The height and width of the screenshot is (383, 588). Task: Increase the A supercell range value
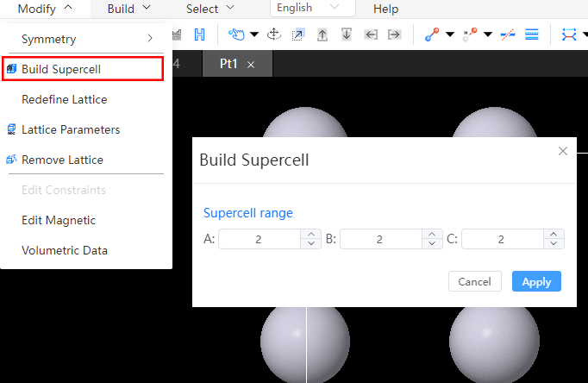click(x=311, y=234)
